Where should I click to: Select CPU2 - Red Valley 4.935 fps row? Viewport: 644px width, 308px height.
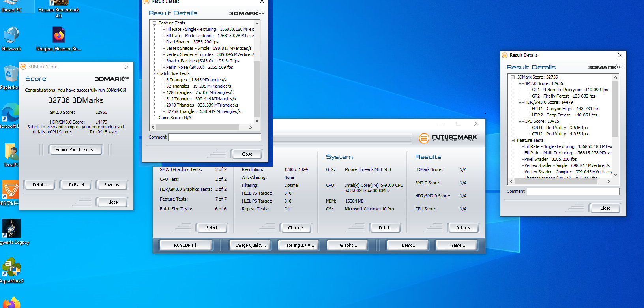click(x=560, y=134)
